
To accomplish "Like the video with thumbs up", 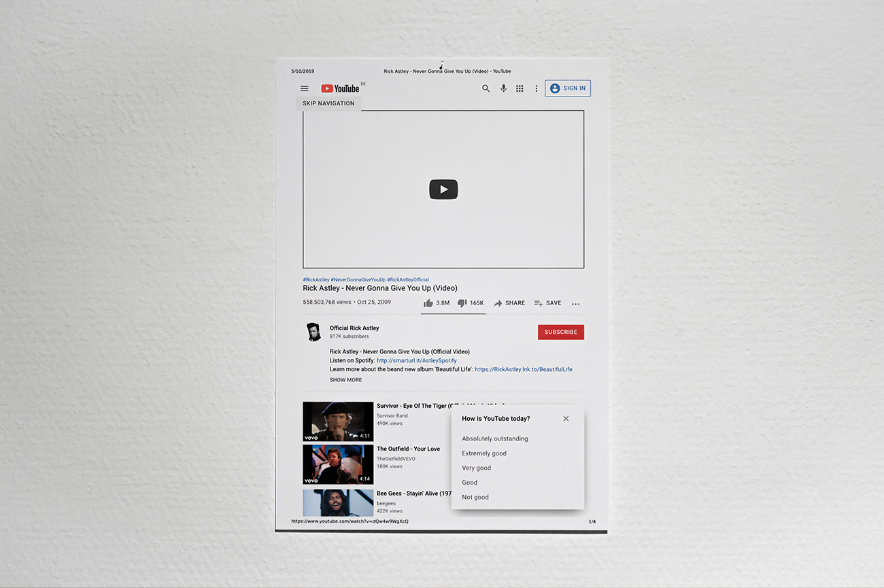I will 437,303.
